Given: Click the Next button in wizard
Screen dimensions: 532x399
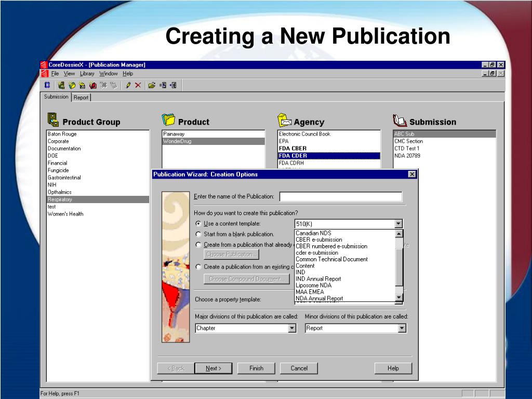Looking at the screenshot, I should 214,368.
